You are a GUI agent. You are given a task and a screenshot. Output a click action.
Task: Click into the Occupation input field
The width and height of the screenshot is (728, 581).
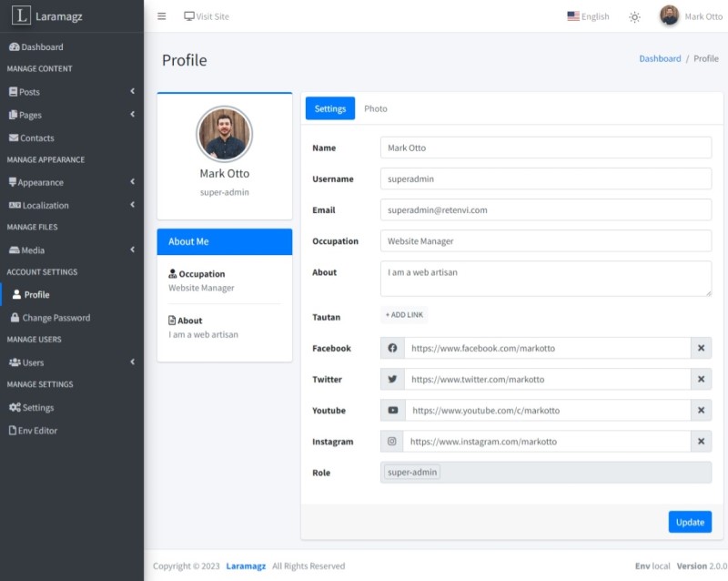coord(545,241)
